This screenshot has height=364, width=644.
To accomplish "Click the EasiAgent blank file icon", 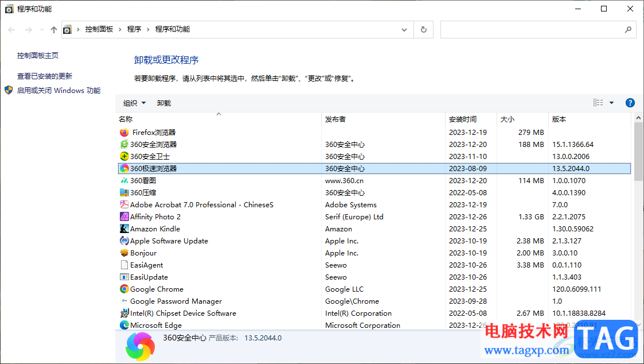I will pos(124,265).
